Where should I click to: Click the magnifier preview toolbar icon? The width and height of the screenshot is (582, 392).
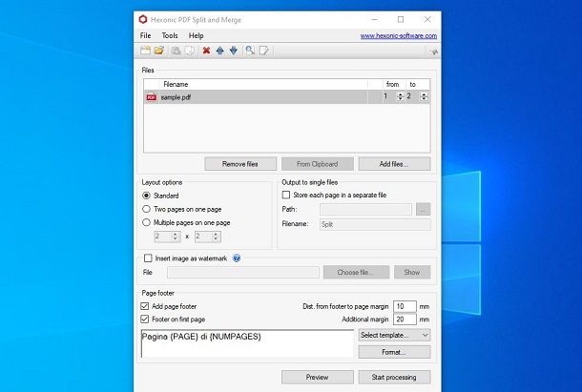coord(250,51)
